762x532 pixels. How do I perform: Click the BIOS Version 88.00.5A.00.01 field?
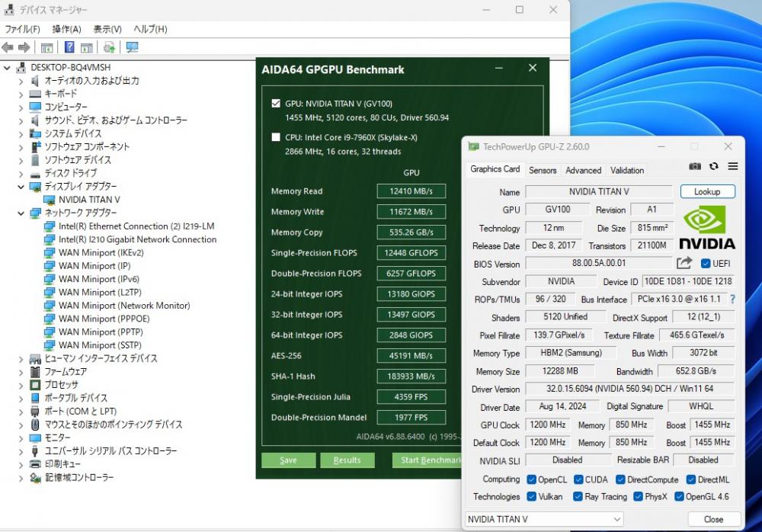pos(599,263)
